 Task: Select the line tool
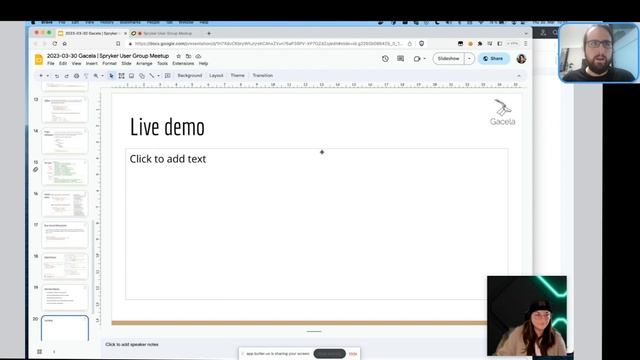click(x=152, y=76)
